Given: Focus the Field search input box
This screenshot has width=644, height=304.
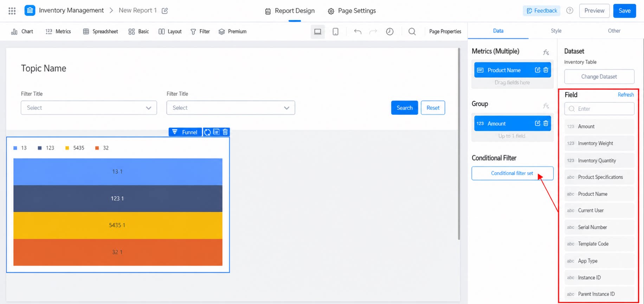Looking at the screenshot, I should click(x=599, y=109).
